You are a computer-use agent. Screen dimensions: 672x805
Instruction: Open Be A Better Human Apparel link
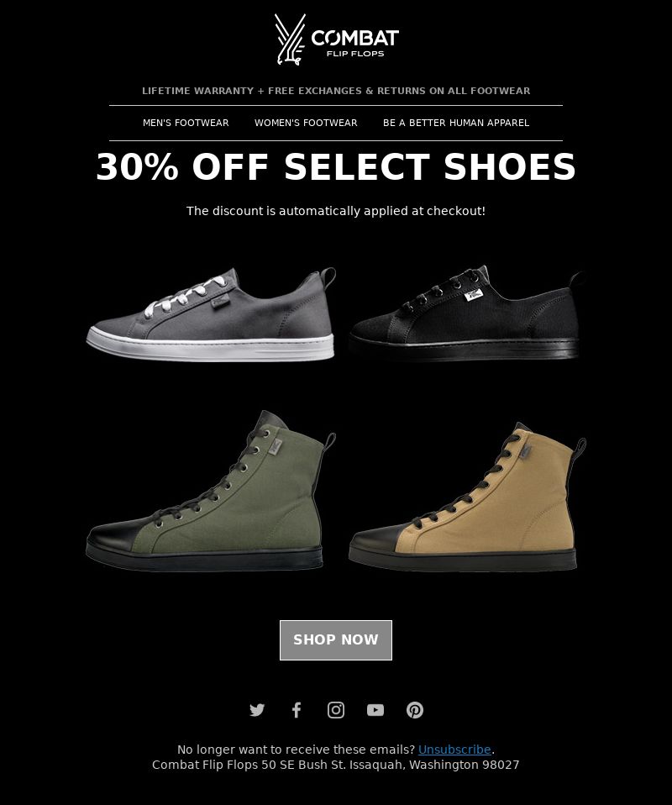[x=456, y=123]
